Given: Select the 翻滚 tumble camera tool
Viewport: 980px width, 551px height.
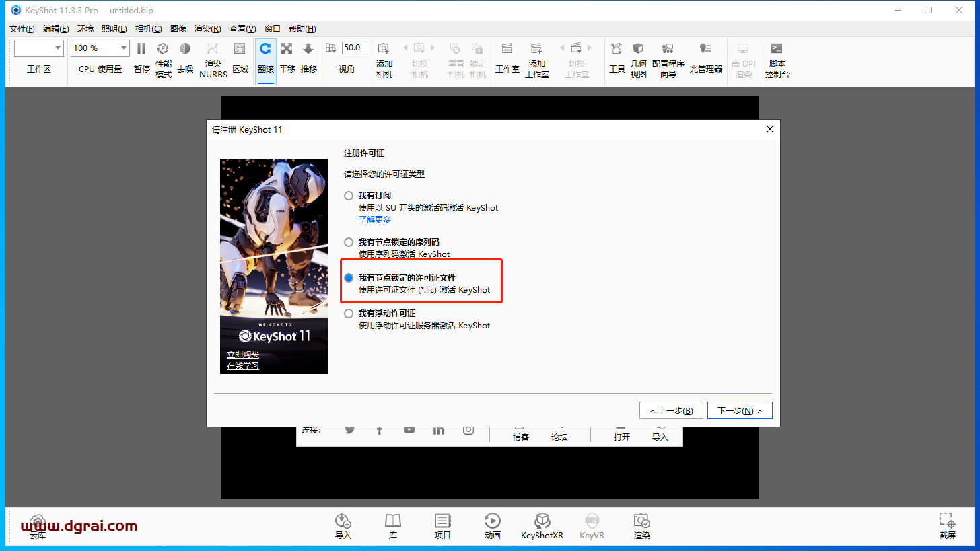Looking at the screenshot, I should [266, 49].
